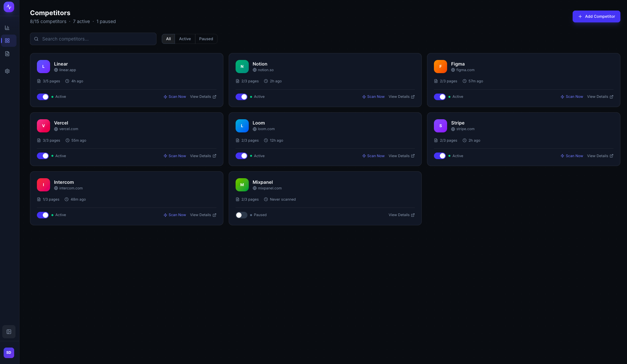The image size is (627, 364).
Task: Open View Details for Notion
Action: (402, 97)
